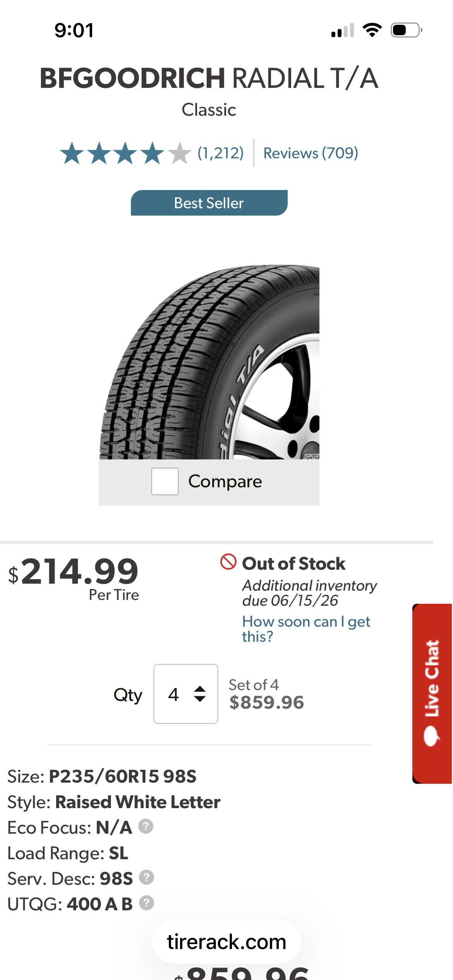
Task: Tap the BFGoodrich Radial T/A title
Action: [209, 79]
